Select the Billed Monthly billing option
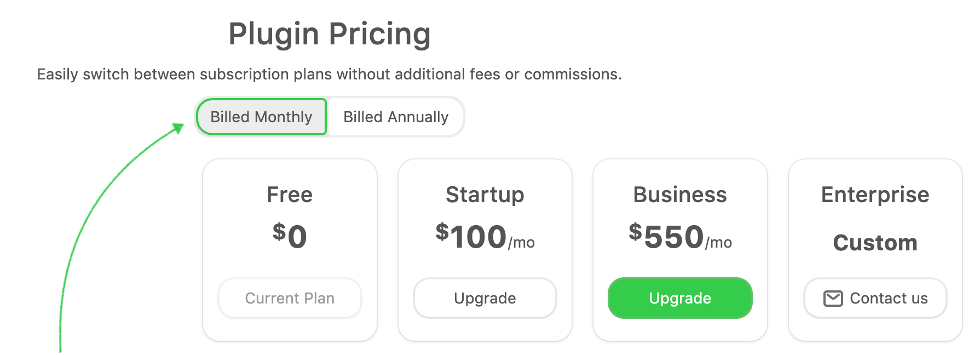Viewport: 980px width, 355px height. pos(261,117)
